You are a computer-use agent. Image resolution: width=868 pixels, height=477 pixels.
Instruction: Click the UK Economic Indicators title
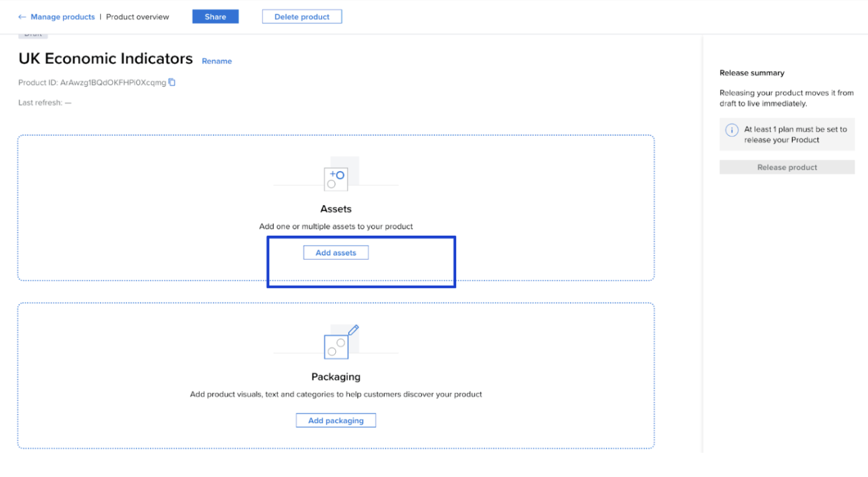click(x=105, y=59)
